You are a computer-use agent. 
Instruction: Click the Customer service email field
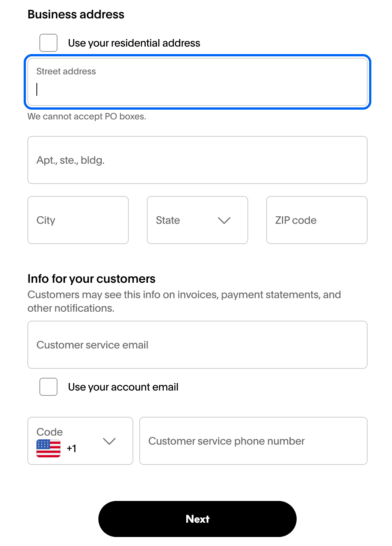tap(197, 345)
